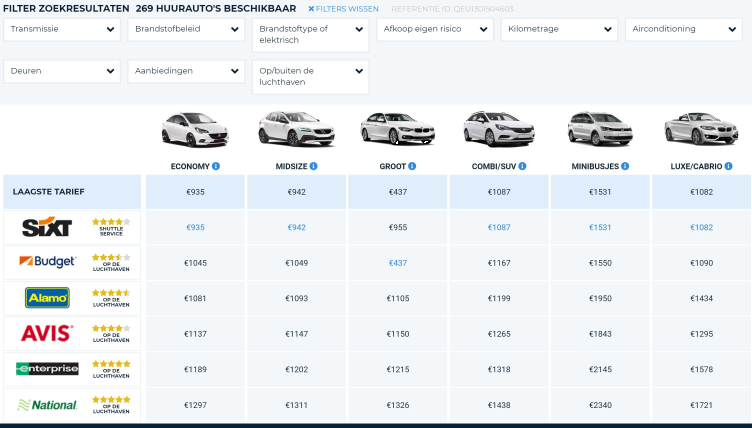Choose Budget Groot price €437
The image size is (752, 428).
tap(397, 263)
